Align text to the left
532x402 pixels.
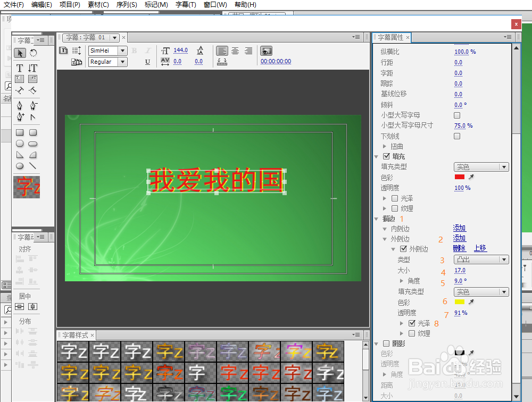coord(222,51)
